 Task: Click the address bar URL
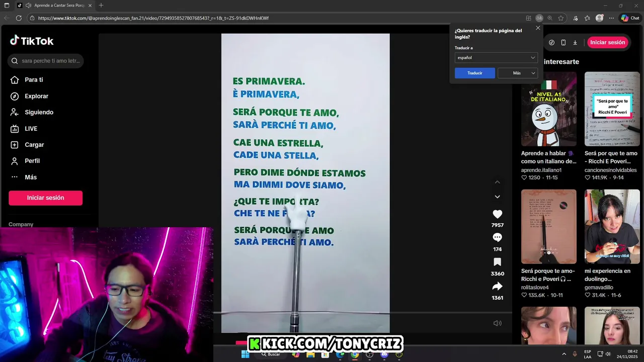click(x=153, y=18)
